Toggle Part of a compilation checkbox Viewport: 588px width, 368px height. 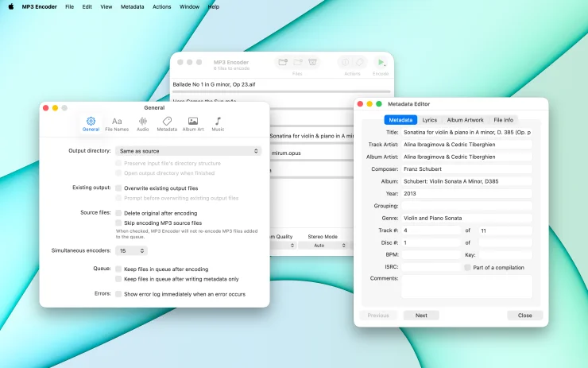pyautogui.click(x=467, y=268)
